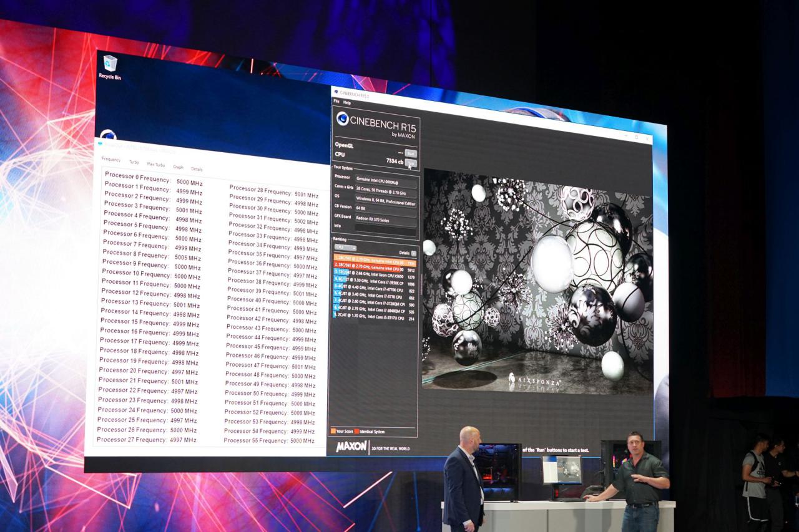Run the CPU benchmark test
799x532 pixels.
click(411, 163)
